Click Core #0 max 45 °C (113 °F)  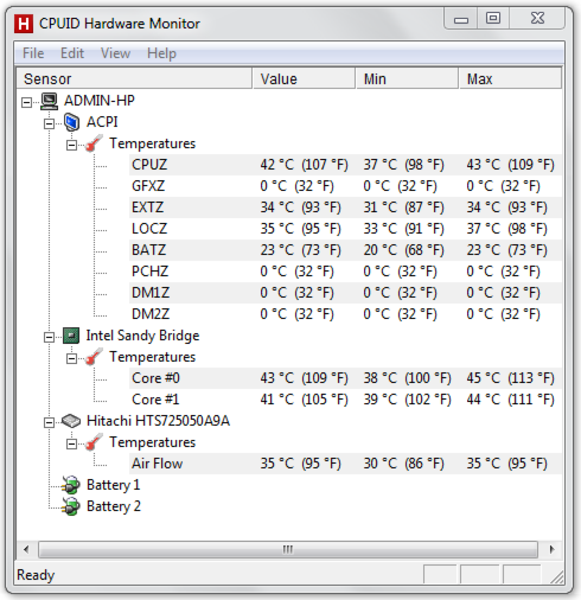(x=510, y=378)
